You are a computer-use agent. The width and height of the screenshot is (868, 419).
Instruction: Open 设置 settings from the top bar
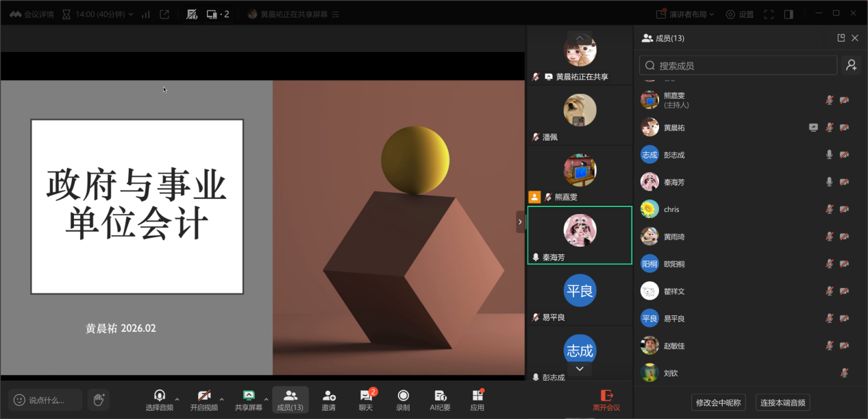click(740, 14)
